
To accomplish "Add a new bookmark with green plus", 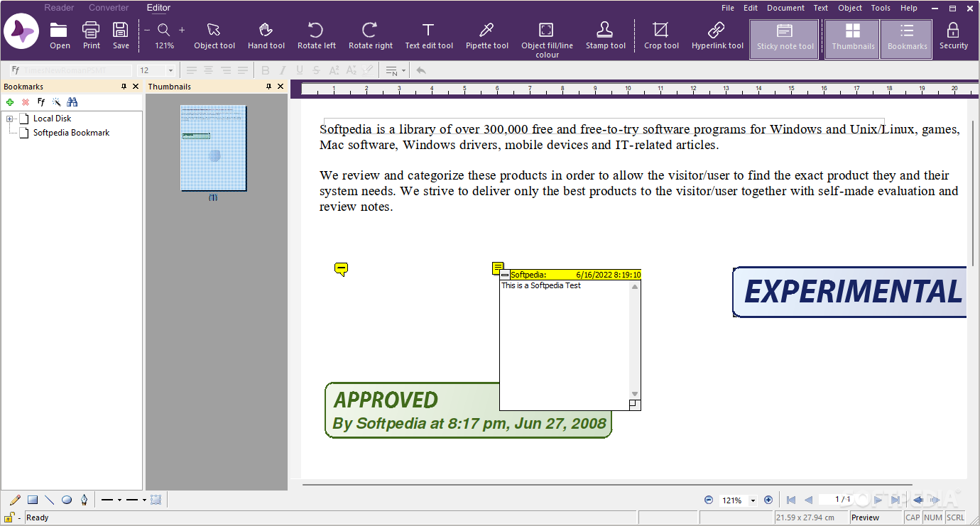I will [x=10, y=102].
